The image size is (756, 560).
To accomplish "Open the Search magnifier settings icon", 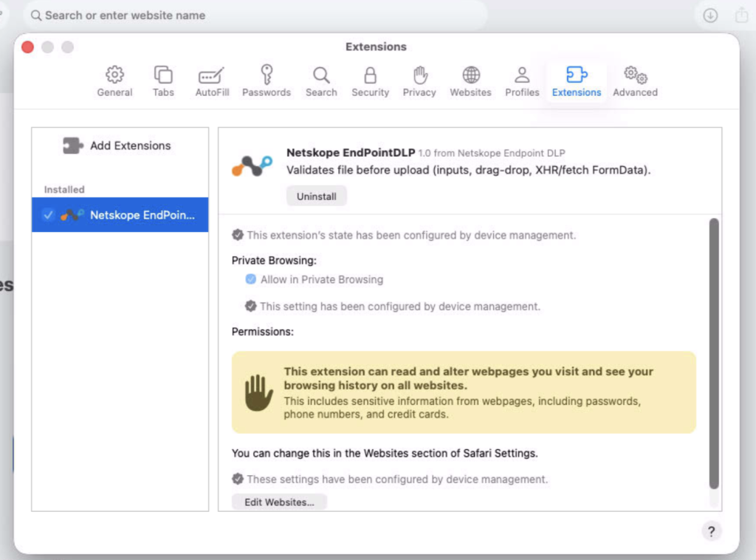I will 321,75.
